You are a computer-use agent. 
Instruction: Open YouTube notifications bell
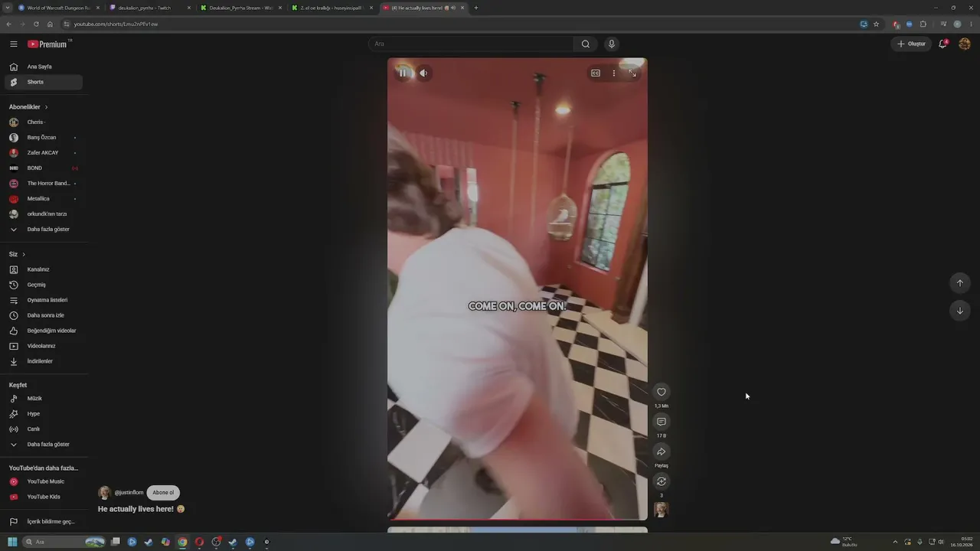pos(943,44)
